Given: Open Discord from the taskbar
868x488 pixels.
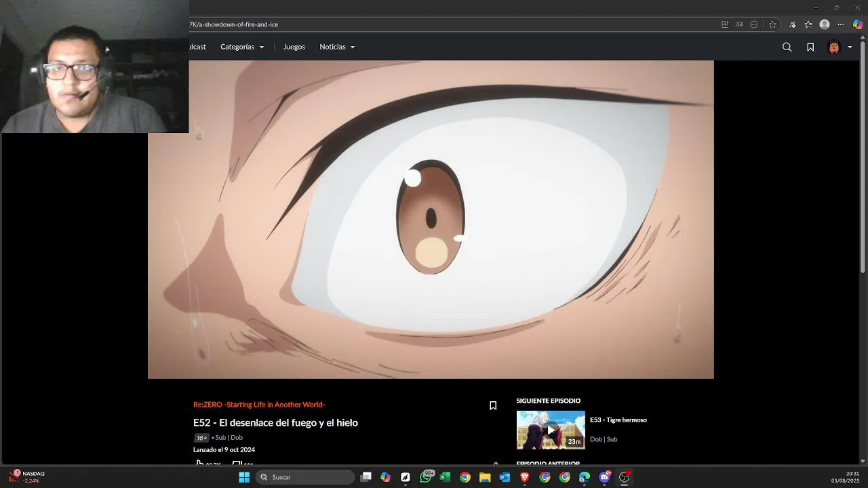Looking at the screenshot, I should point(604,477).
